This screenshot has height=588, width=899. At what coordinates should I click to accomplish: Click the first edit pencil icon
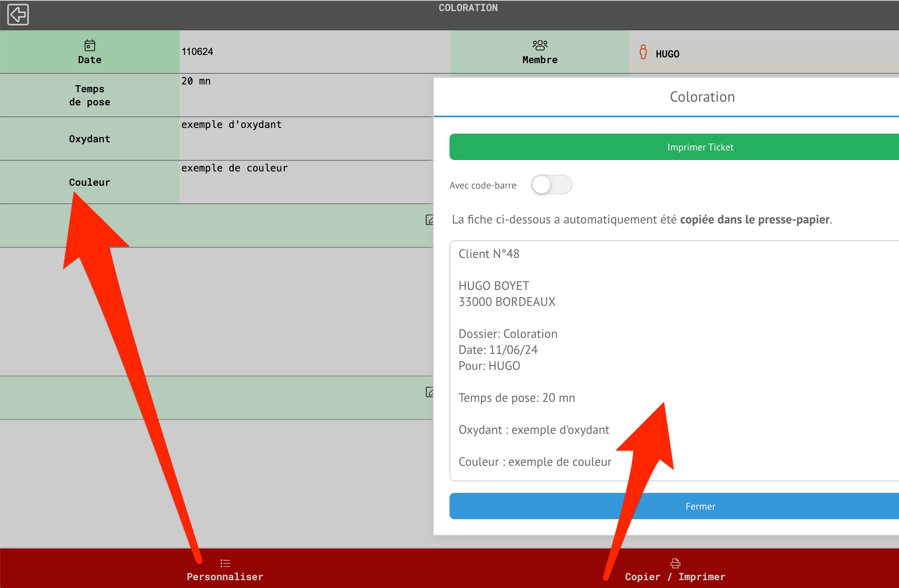(429, 220)
